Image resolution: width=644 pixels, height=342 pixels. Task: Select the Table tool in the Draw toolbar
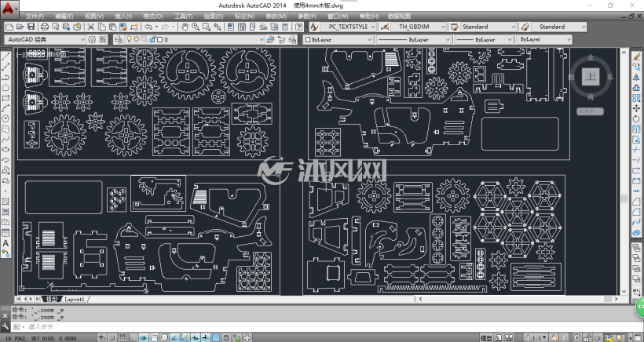(x=5, y=232)
